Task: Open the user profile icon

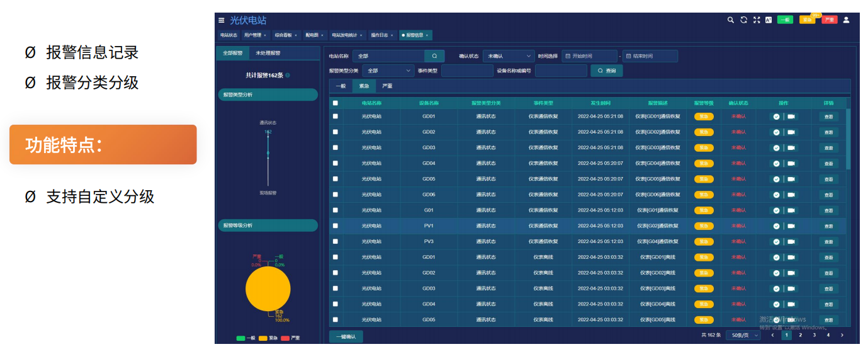Action: coord(846,20)
